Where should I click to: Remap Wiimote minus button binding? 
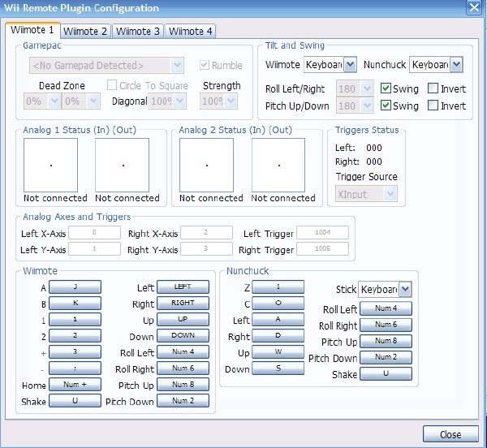click(75, 368)
